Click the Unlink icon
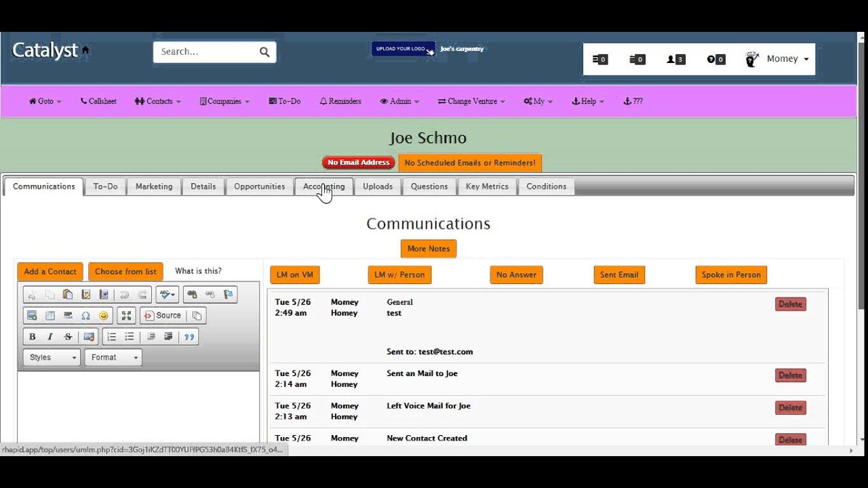Viewport: 868px width, 488px height. click(210, 295)
